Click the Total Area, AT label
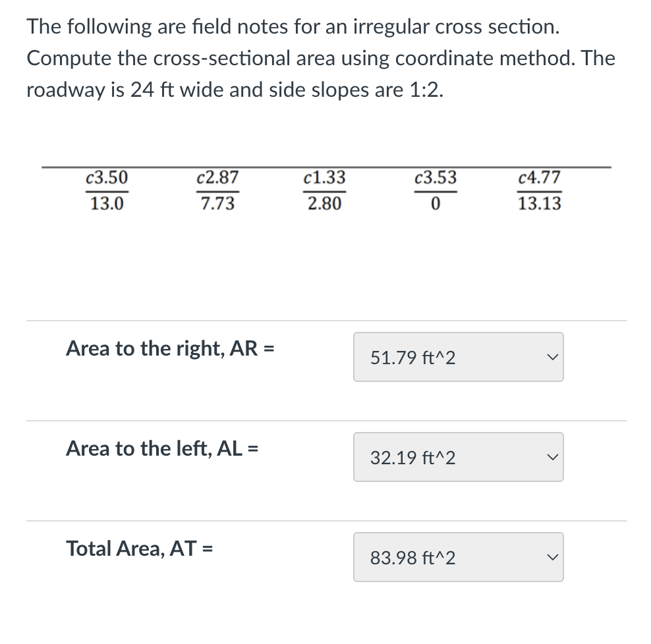The height and width of the screenshot is (644, 651). [x=139, y=549]
